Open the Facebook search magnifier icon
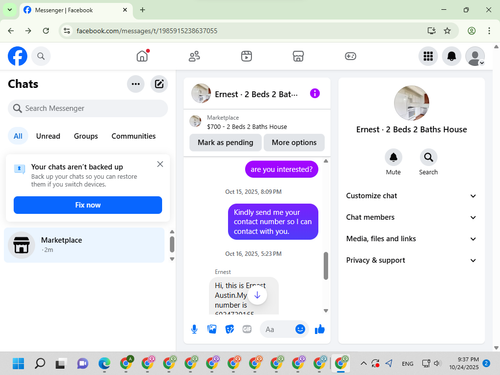Viewport: 500px width, 375px height. pos(41,56)
